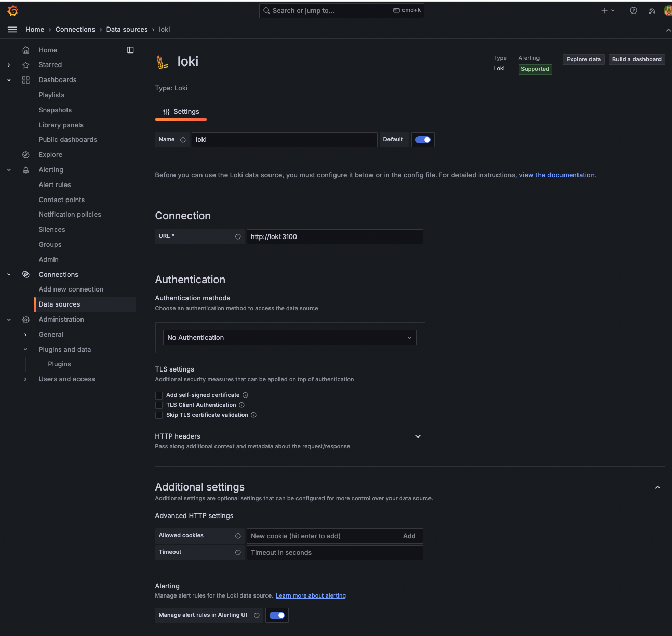Open the No Authentication method dropdown
672x636 pixels.
290,338
